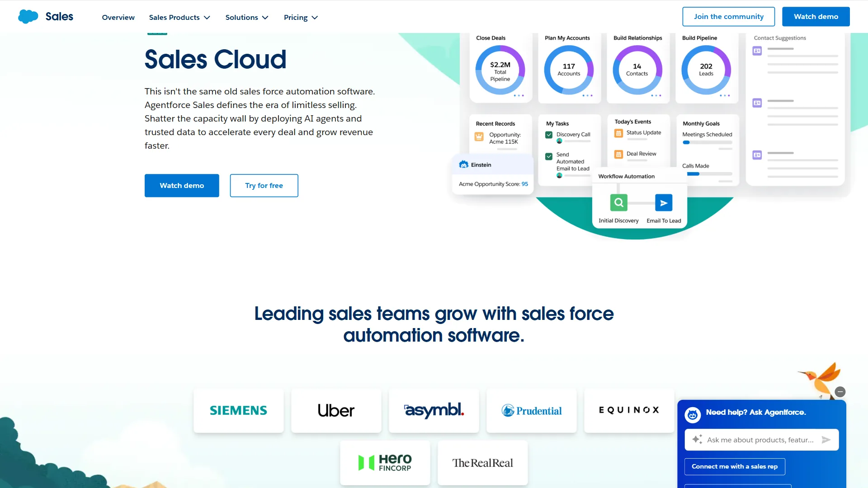The height and width of the screenshot is (488, 868).
Task: Toggle the Send Automated Email to Lead checkbox
Action: (x=549, y=156)
